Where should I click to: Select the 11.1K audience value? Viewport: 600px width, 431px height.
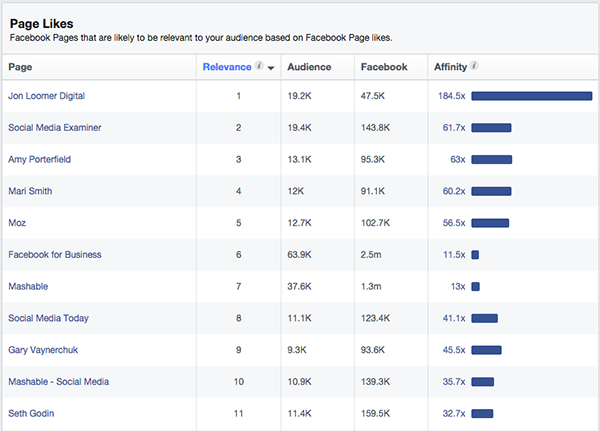(299, 318)
